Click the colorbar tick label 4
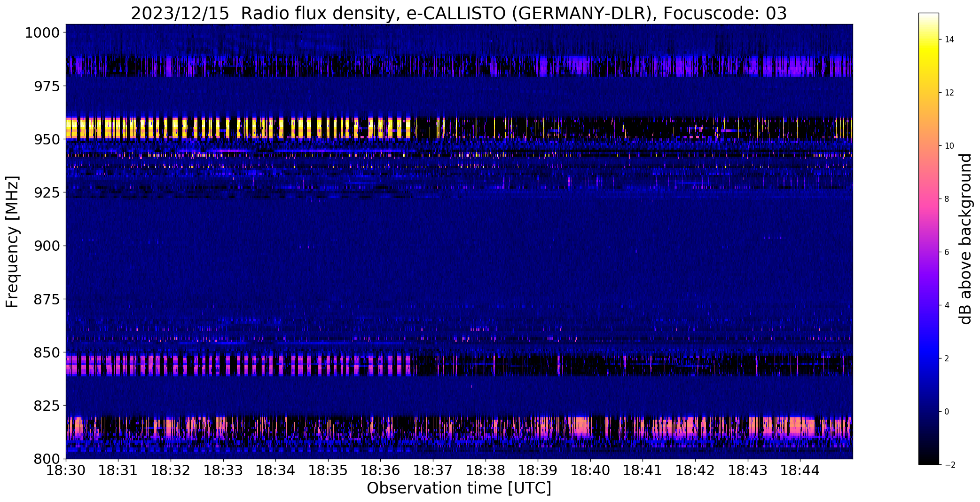 pos(947,305)
